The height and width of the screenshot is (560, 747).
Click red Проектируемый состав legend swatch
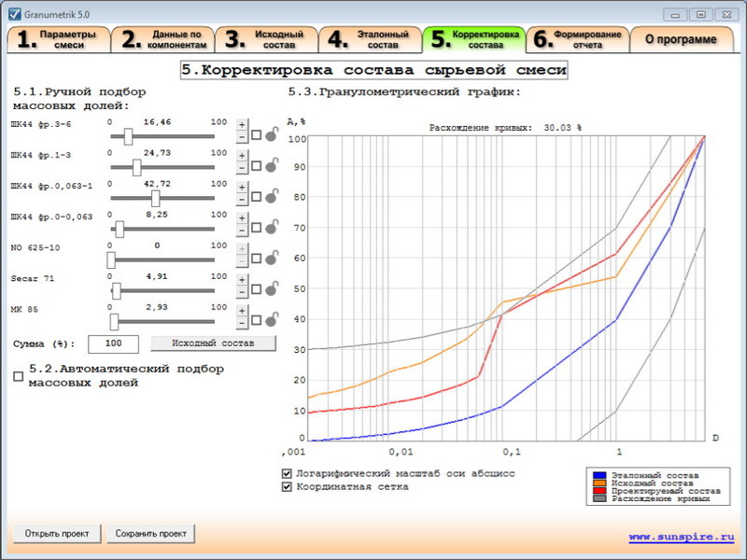[599, 491]
